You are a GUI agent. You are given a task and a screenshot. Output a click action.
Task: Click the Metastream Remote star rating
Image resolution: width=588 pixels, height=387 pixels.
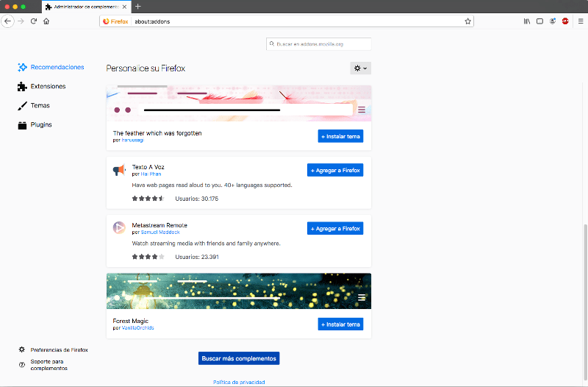(148, 257)
